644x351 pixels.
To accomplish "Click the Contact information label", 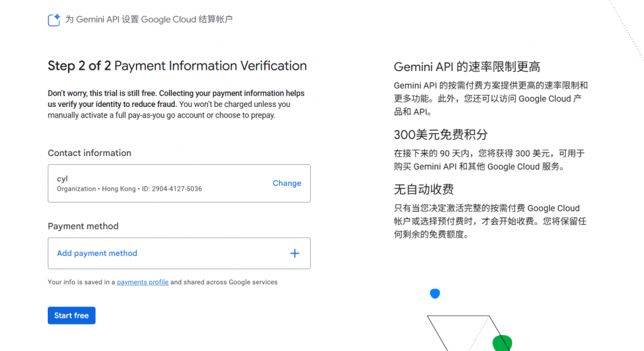I will (89, 153).
